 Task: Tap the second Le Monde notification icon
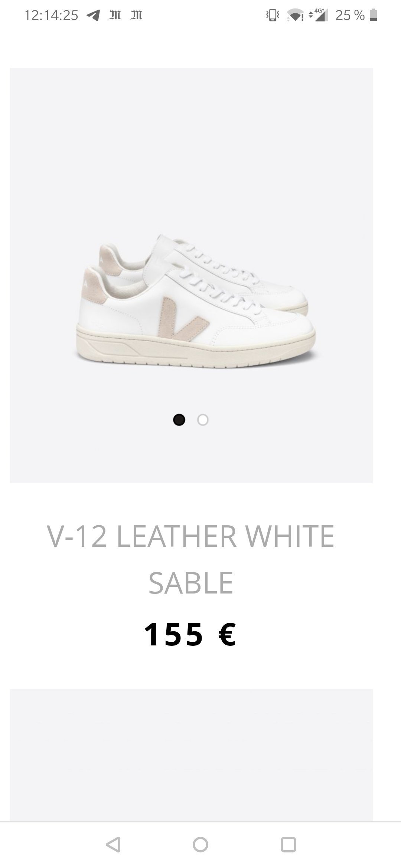pyautogui.click(x=136, y=15)
